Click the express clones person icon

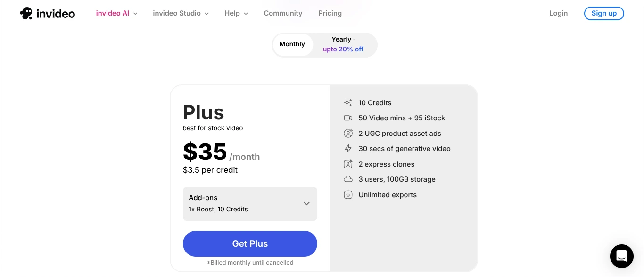(x=348, y=164)
